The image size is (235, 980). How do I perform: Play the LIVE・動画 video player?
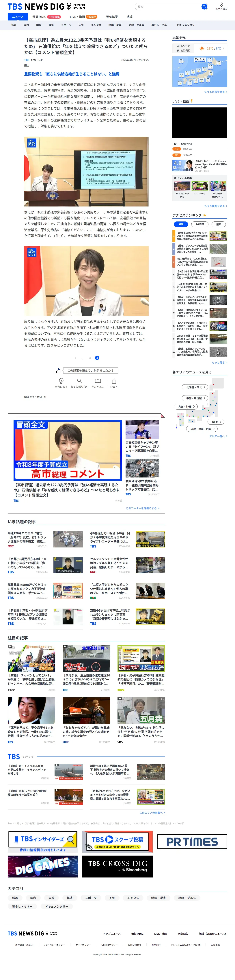coord(200,122)
